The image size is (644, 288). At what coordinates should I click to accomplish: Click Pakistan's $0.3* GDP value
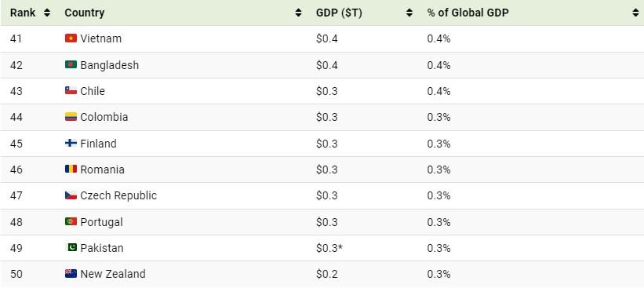(x=329, y=248)
